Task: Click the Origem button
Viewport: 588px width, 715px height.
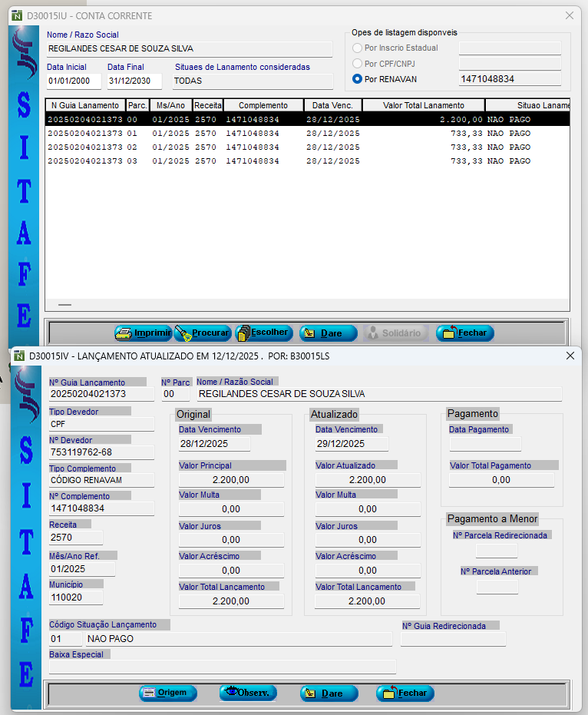Action: (168, 693)
